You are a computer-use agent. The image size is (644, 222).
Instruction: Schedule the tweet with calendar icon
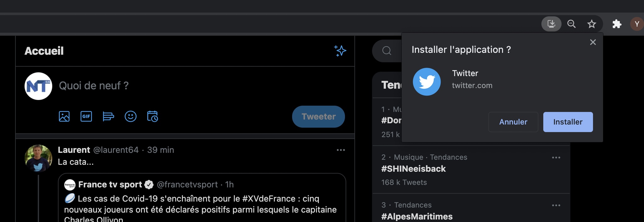tap(153, 116)
